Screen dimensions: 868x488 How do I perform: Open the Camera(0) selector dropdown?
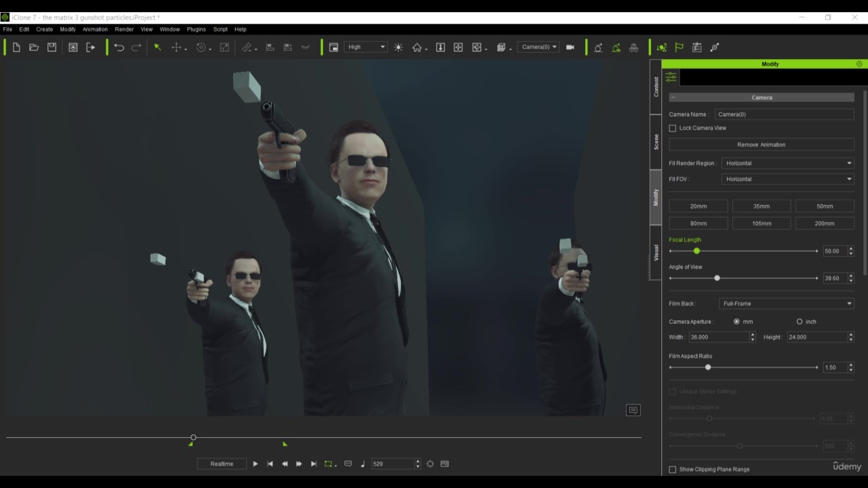538,47
